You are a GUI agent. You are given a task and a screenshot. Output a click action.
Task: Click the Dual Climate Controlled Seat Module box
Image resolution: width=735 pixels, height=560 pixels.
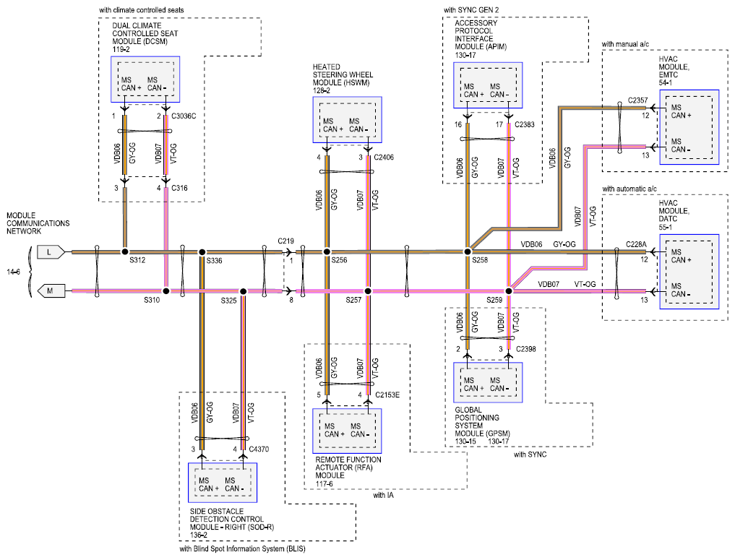pos(145,79)
